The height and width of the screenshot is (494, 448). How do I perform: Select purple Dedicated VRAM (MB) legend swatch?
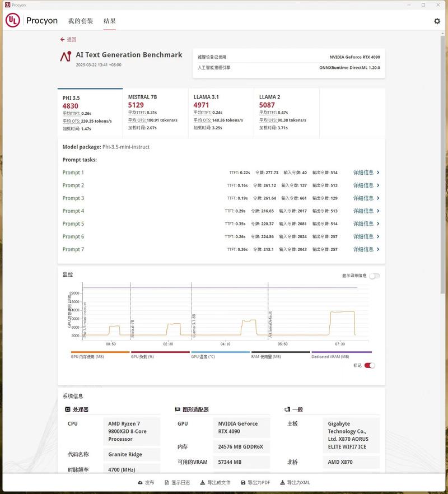[x=342, y=352]
